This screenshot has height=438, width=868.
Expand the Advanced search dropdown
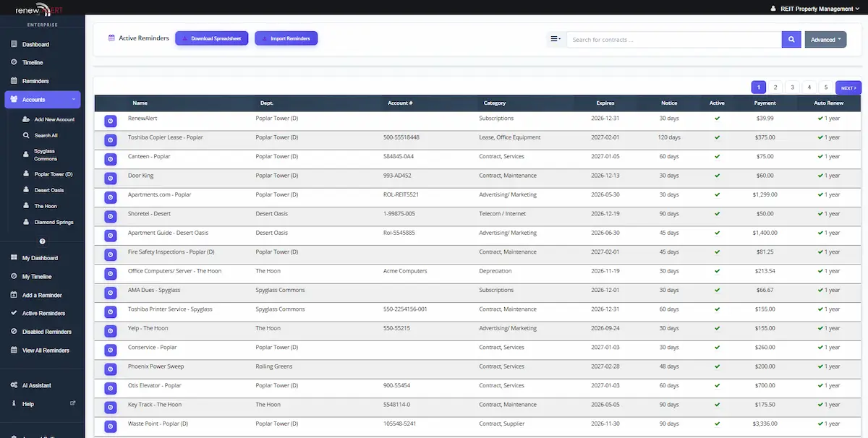(x=825, y=40)
